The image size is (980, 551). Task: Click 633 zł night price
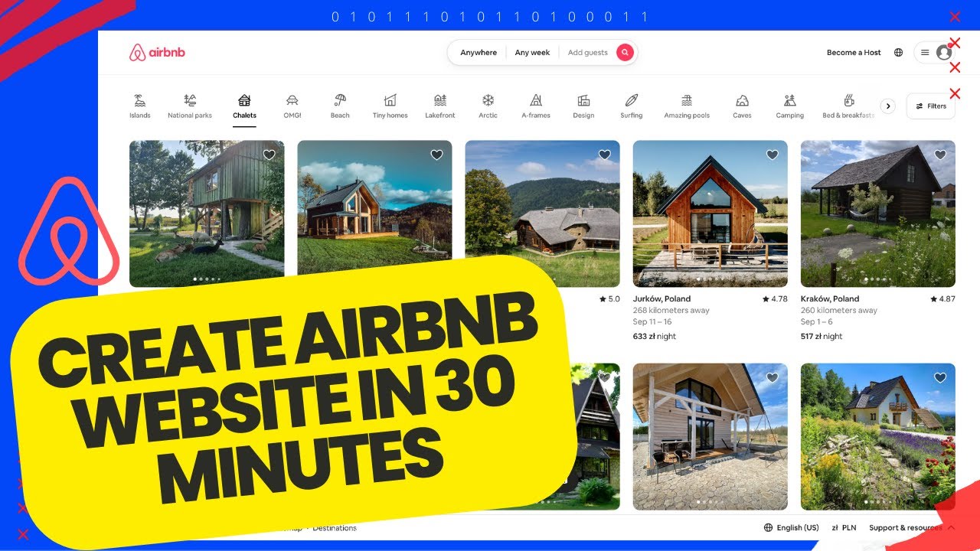(x=655, y=336)
